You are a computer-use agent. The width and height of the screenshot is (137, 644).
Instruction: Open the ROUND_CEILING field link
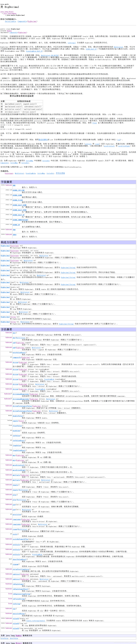pyautogui.click(x=19, y=190)
